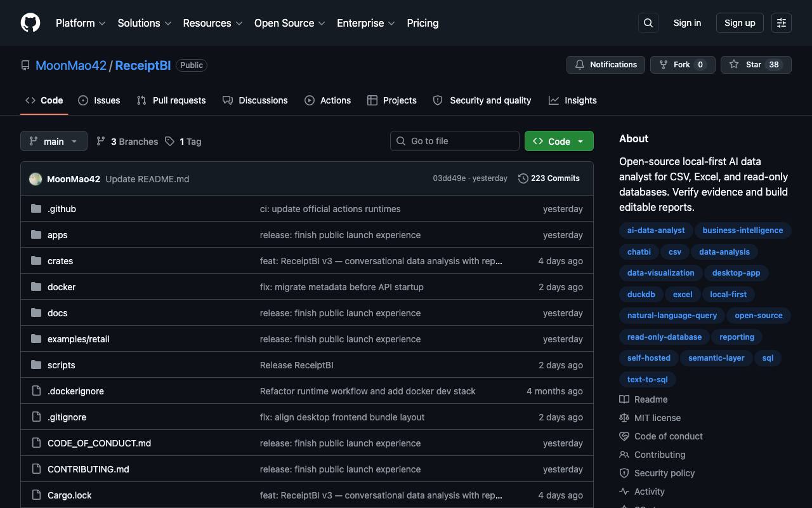
Task: Expand the Resources menu
Action: pyautogui.click(x=213, y=23)
